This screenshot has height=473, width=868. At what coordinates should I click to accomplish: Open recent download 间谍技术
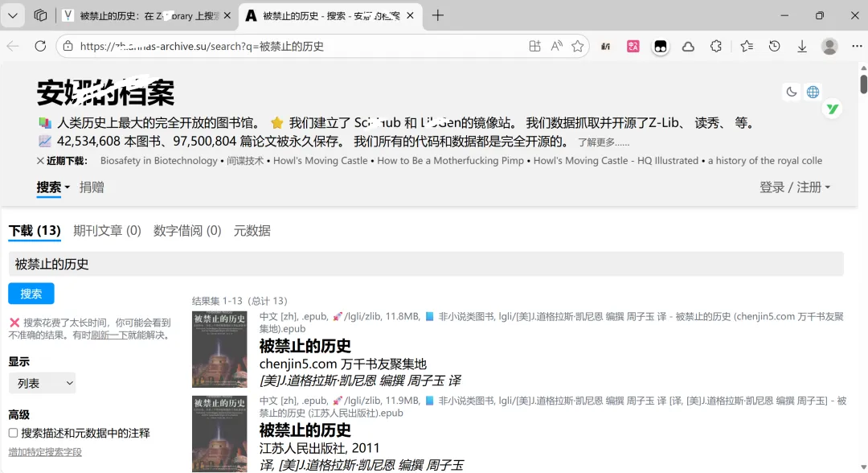[x=245, y=161]
